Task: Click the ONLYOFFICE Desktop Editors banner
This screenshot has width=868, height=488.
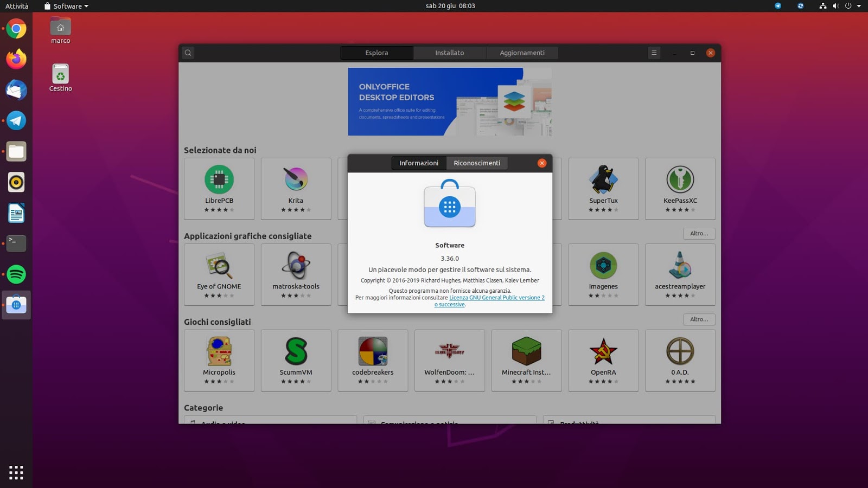Action: [x=449, y=101]
